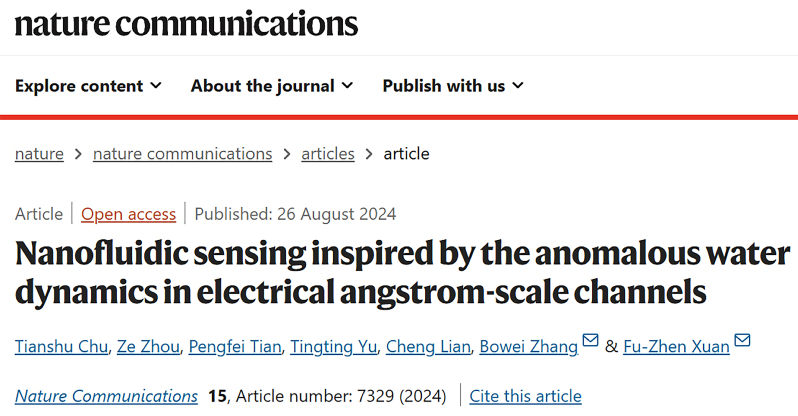Click the email icon beside Bowei Zhang
The width and height of the screenshot is (798, 416).
[590, 345]
